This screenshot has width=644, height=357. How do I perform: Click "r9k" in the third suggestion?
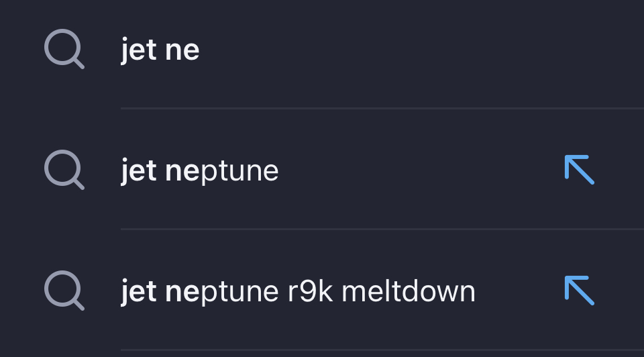[310, 291]
